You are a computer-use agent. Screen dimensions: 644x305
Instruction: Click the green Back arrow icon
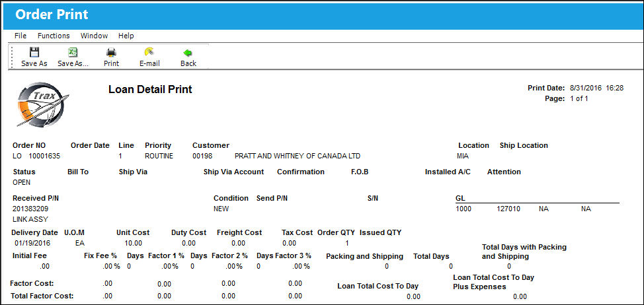(x=188, y=52)
